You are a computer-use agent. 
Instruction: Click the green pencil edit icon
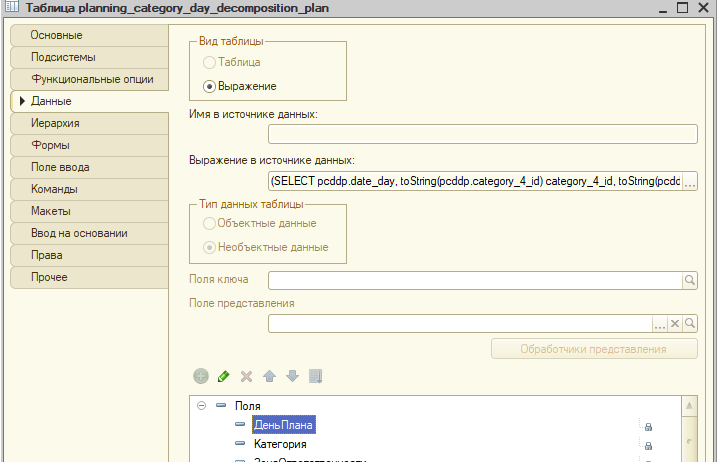(x=224, y=376)
